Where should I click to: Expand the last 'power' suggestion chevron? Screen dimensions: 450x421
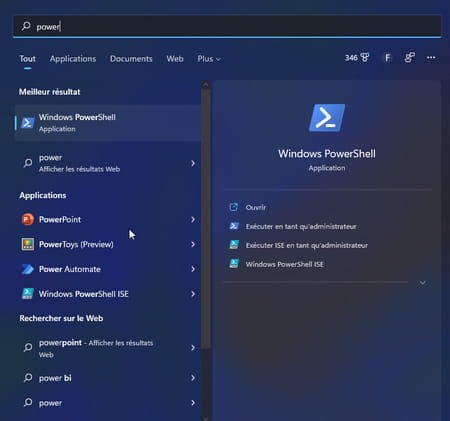click(x=193, y=403)
